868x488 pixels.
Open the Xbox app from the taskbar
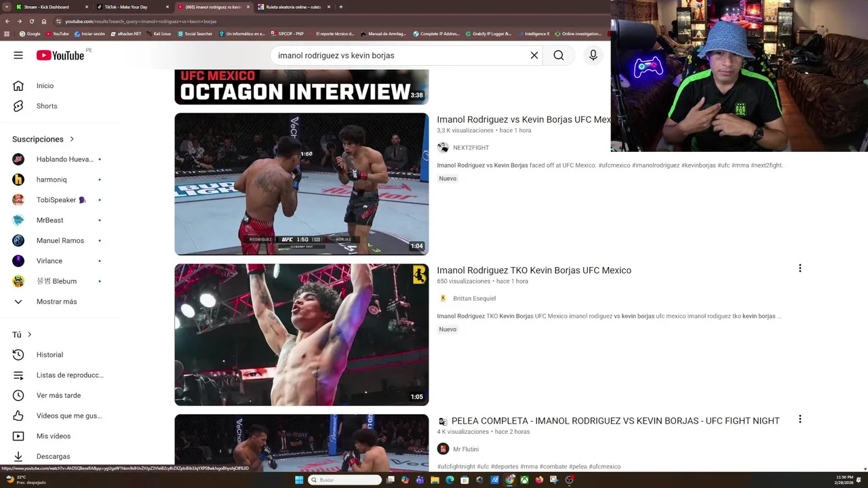pos(524,480)
